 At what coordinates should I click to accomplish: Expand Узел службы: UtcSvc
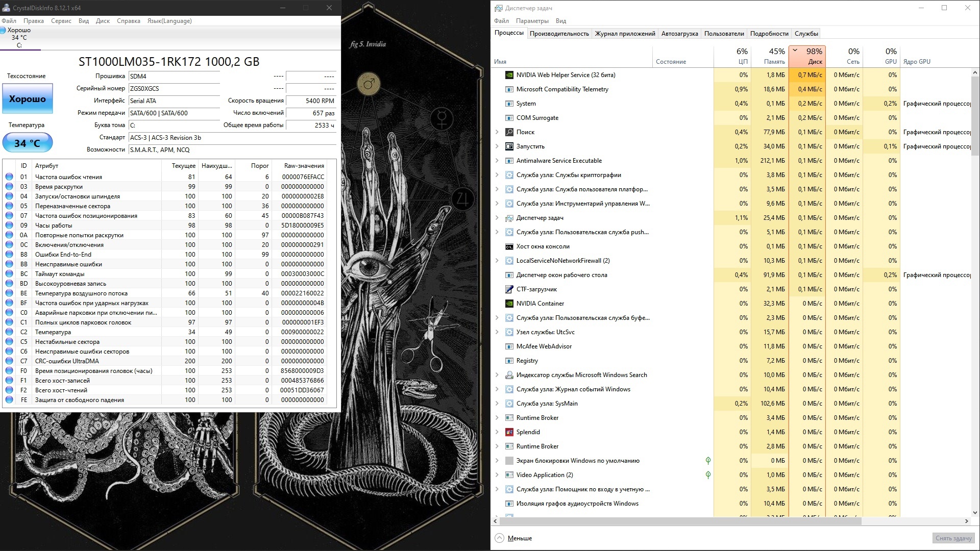click(x=497, y=332)
